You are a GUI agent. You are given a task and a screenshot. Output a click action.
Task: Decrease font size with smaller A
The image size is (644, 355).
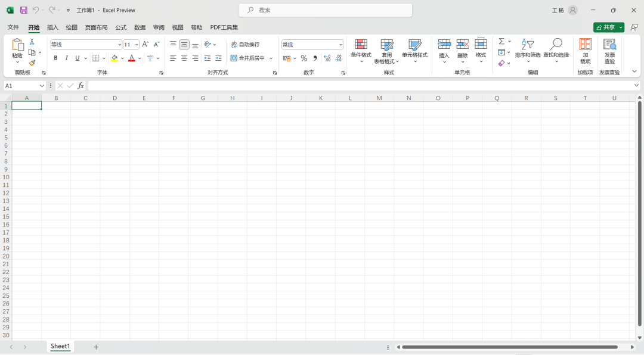click(x=156, y=44)
